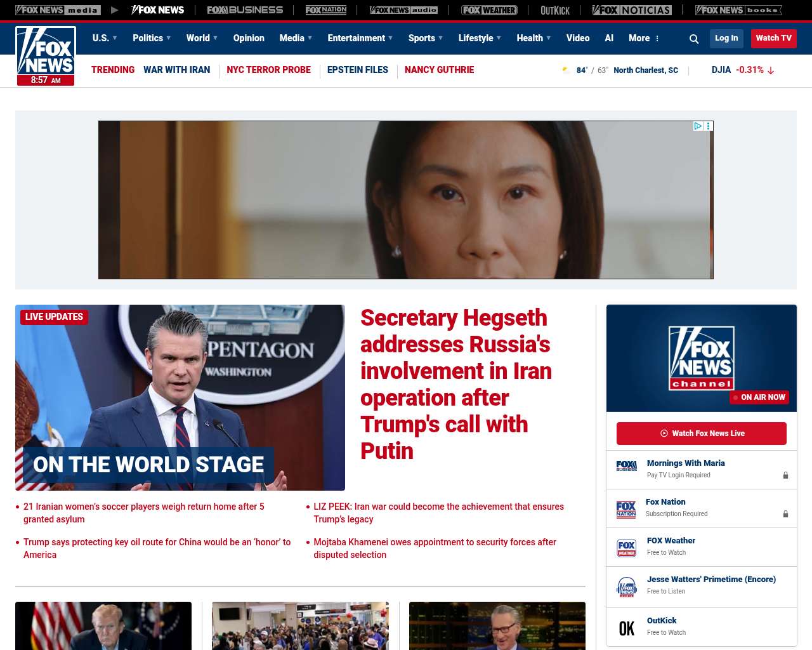Image resolution: width=812 pixels, height=650 pixels.
Task: Open Secretary Hegseth headline article
Action: 455,384
